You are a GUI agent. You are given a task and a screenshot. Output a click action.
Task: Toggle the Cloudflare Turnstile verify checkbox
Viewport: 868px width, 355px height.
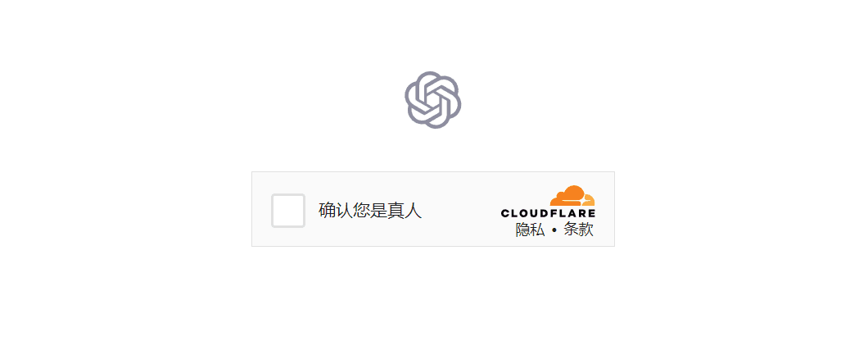tap(288, 211)
